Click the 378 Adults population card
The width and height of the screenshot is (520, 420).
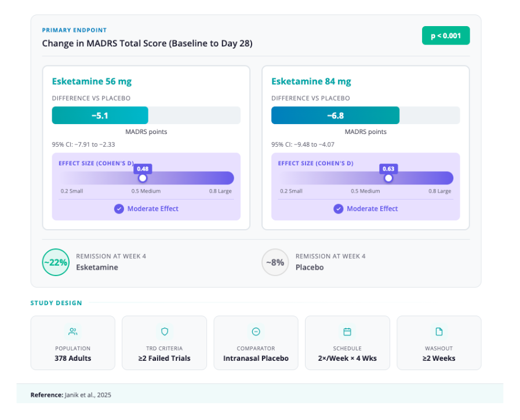[72, 343]
